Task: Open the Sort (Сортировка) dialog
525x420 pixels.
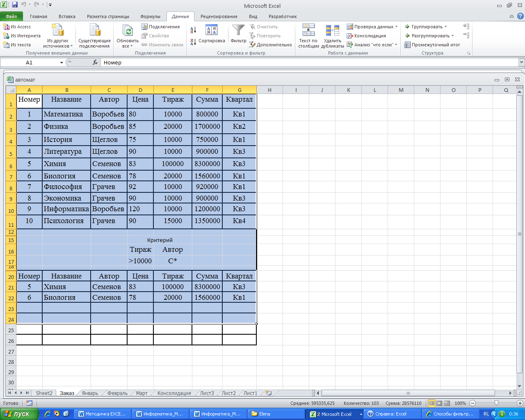Action: click(x=212, y=34)
